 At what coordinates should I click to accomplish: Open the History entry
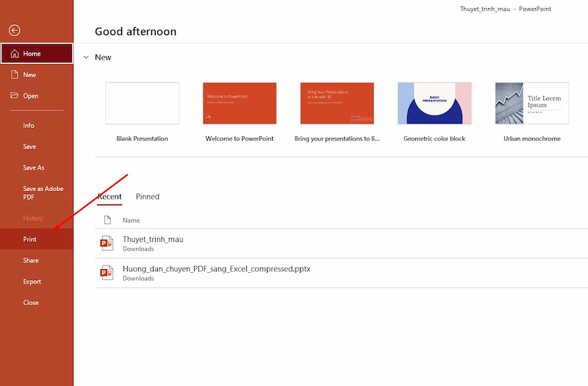(37, 218)
